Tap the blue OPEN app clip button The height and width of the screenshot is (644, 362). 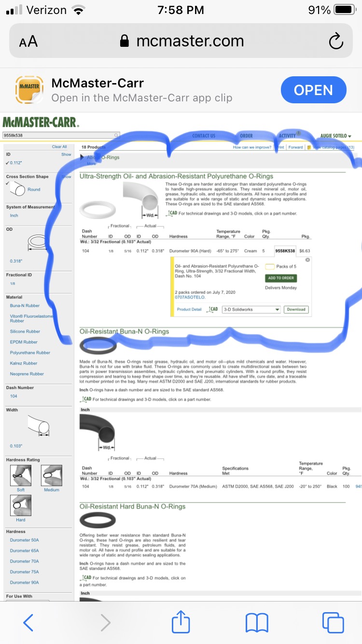tap(314, 90)
